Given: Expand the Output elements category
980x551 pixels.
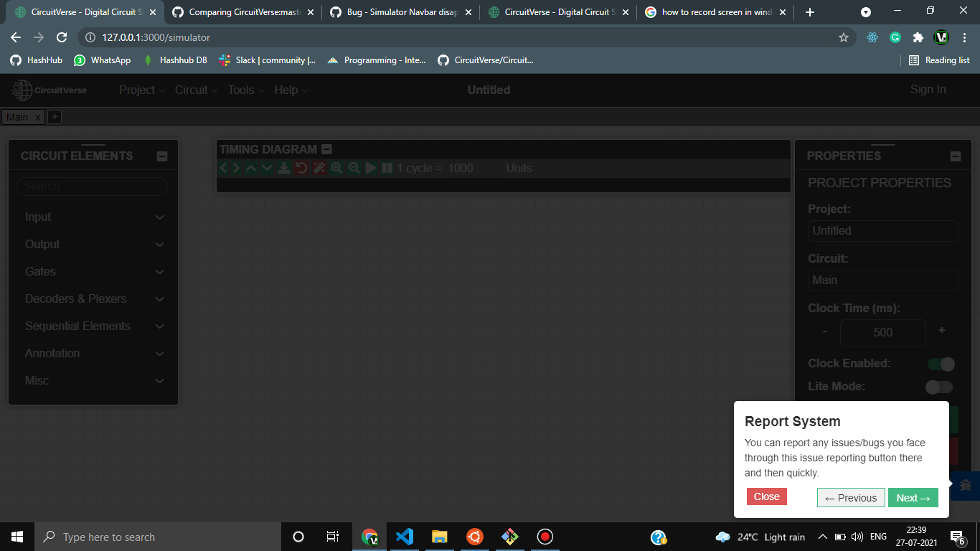Looking at the screenshot, I should pyautogui.click(x=94, y=245).
